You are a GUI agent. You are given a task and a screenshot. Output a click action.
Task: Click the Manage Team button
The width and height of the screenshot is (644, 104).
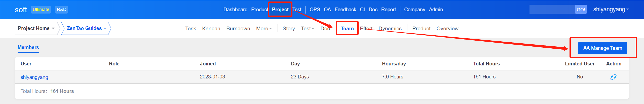(602, 48)
